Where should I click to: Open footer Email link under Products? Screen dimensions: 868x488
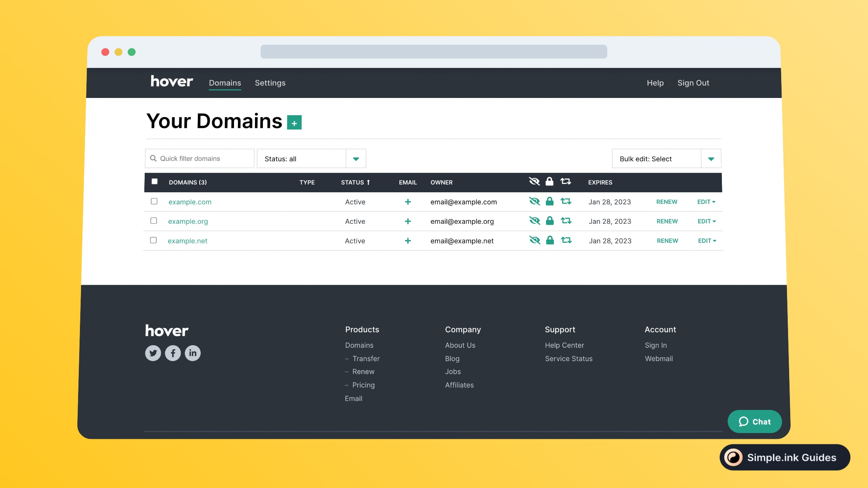(353, 398)
